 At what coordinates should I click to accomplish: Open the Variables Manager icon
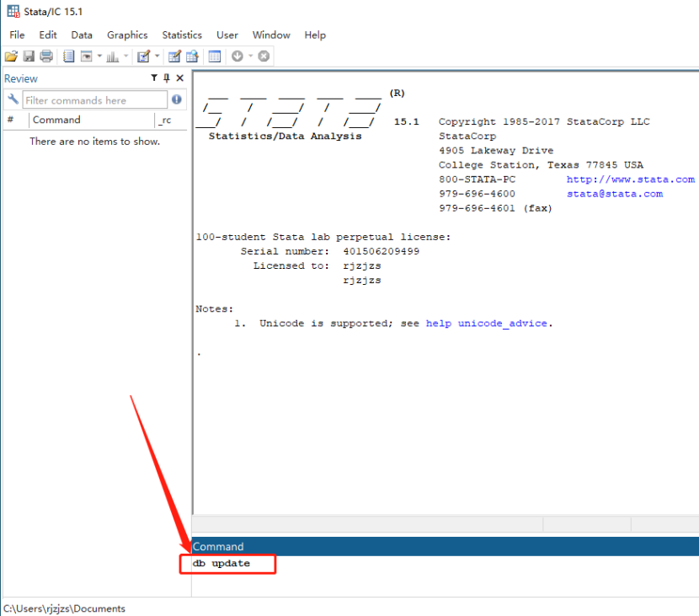coord(215,56)
